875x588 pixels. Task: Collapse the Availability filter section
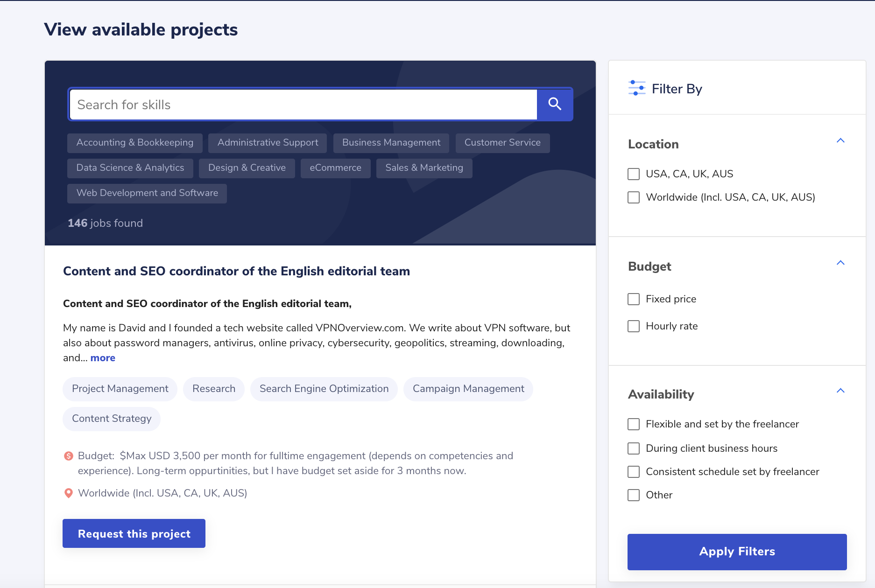(x=840, y=391)
